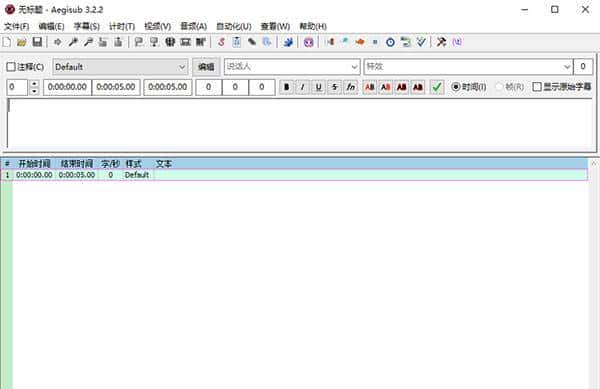
Task: Open the Attachments list icon
Action: (x=252, y=42)
